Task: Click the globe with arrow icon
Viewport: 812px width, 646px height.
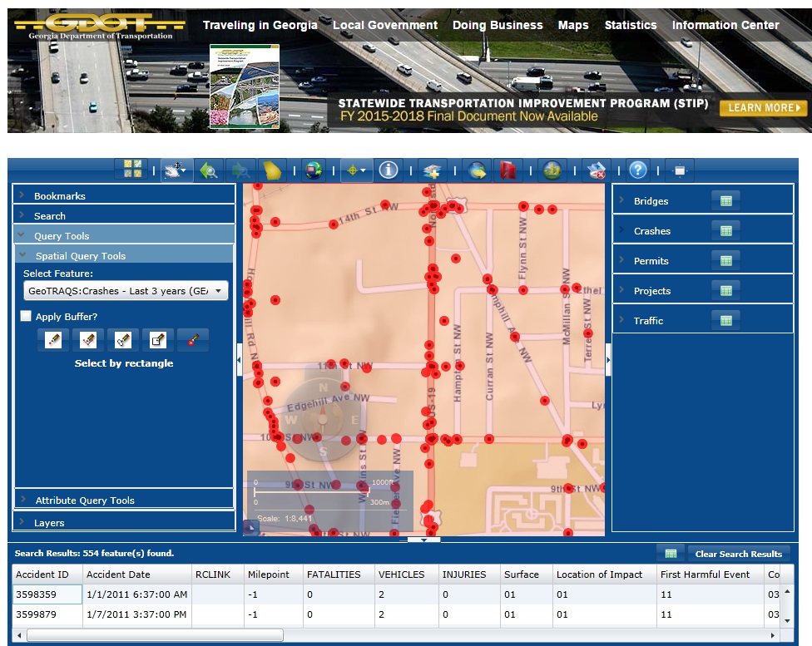Action: [x=477, y=170]
